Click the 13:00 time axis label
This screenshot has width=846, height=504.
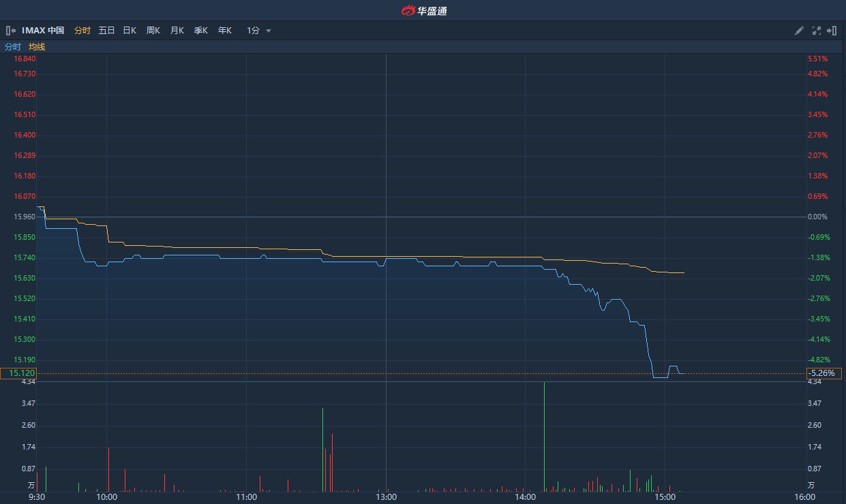tap(386, 497)
